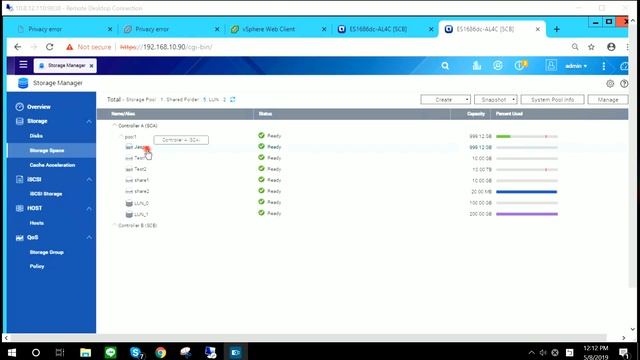
Task: Open the Create dropdown button
Action: pyautogui.click(x=445, y=100)
